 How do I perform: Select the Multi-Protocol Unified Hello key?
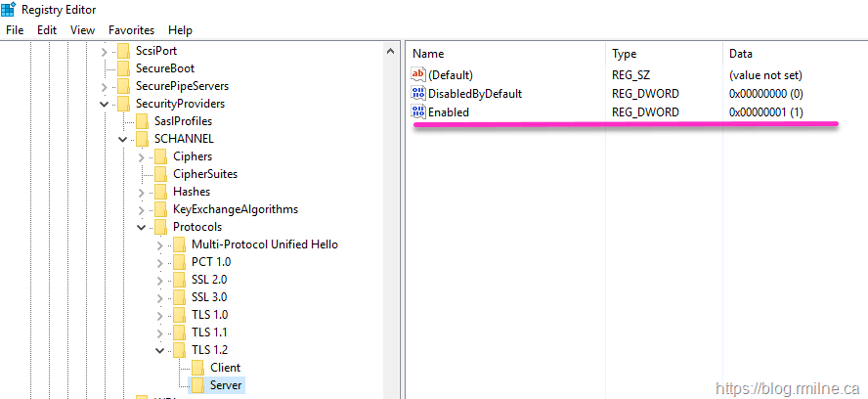(264, 244)
